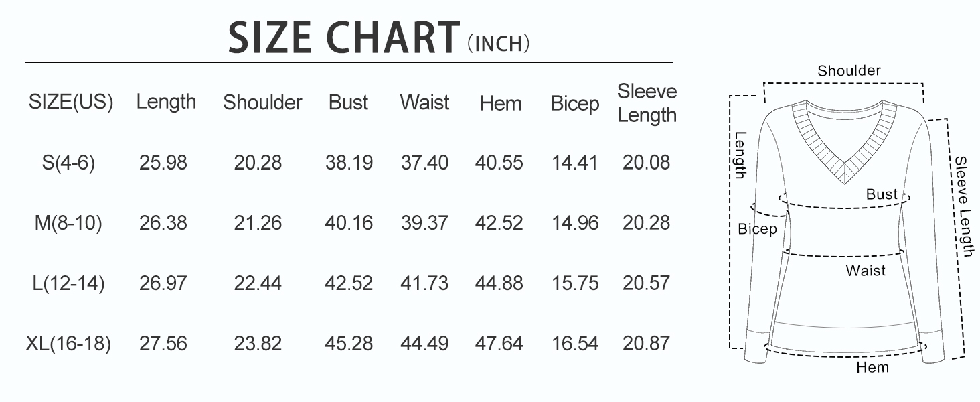Image resolution: width=980 pixels, height=402 pixels.
Task: Click the L(12-14) size row label
Action: 68,283
